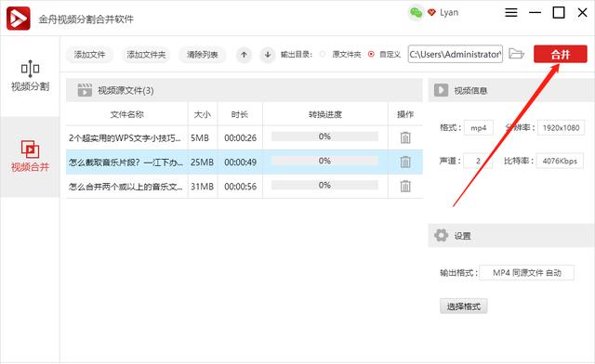Image resolution: width=595 pixels, height=364 pixels.
Task: Click the 视频信息 panel play icon
Action: point(441,90)
